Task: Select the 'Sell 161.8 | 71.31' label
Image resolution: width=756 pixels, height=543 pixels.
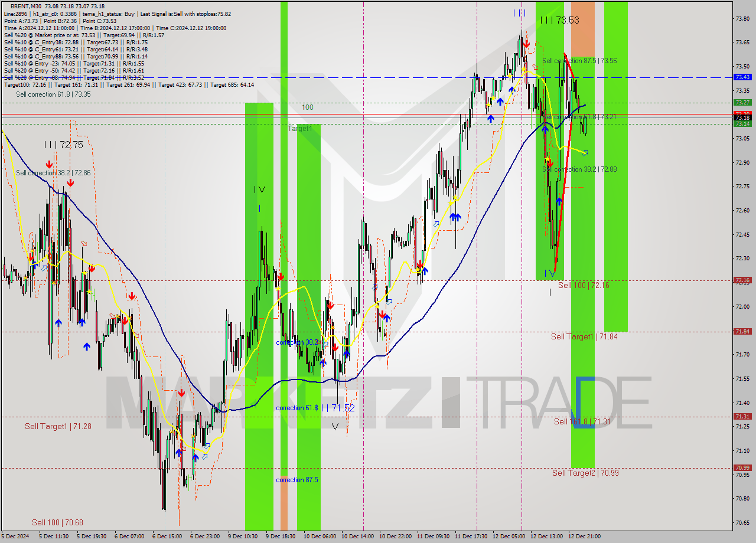Action: 582,421
